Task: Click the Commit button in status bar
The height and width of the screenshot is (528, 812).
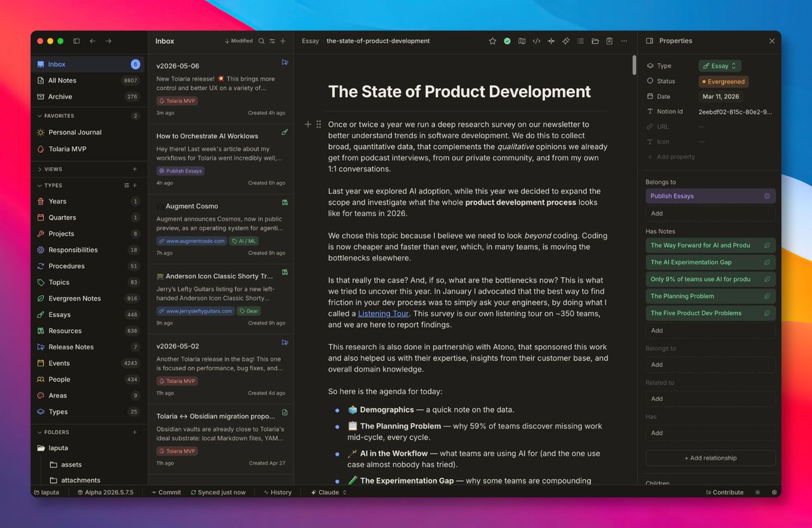Action: click(166, 492)
